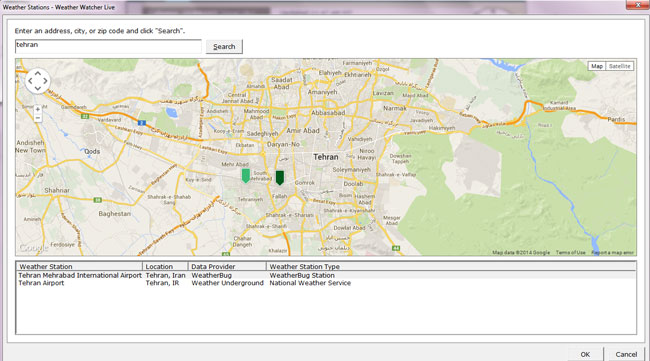
Task: Switch to Map view
Action: 597,66
